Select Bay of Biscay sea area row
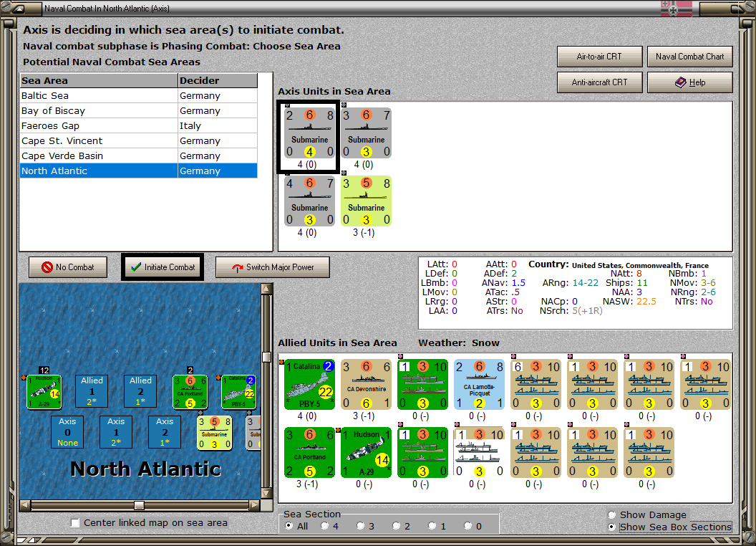 point(139,110)
